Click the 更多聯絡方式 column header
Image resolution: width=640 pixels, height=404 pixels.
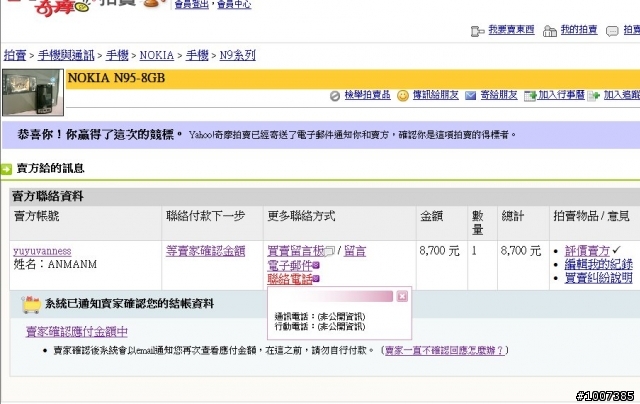[301, 216]
